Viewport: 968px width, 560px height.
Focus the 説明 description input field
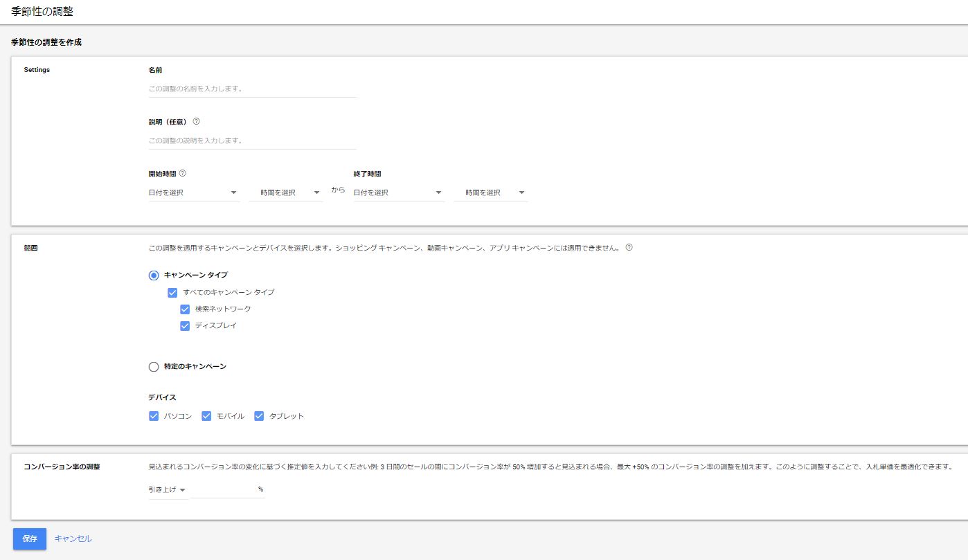pyautogui.click(x=253, y=141)
